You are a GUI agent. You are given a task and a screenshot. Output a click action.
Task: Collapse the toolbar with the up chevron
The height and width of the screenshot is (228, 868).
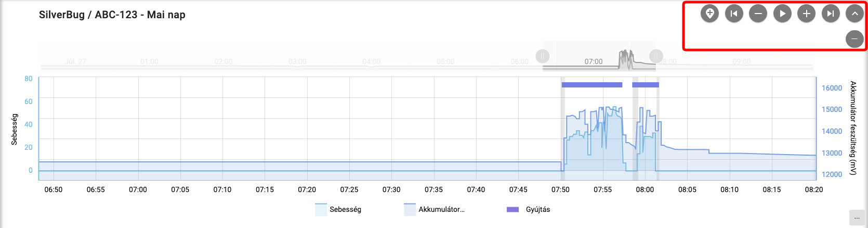pos(854,14)
